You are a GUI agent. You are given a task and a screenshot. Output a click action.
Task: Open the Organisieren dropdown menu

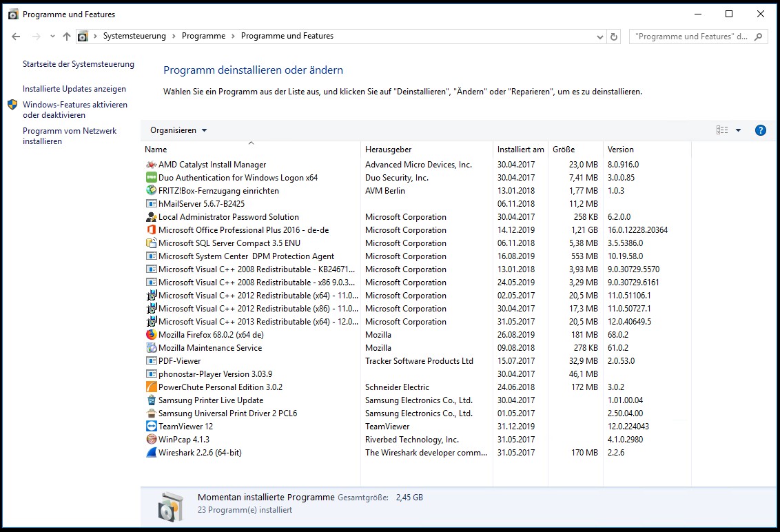(x=178, y=130)
